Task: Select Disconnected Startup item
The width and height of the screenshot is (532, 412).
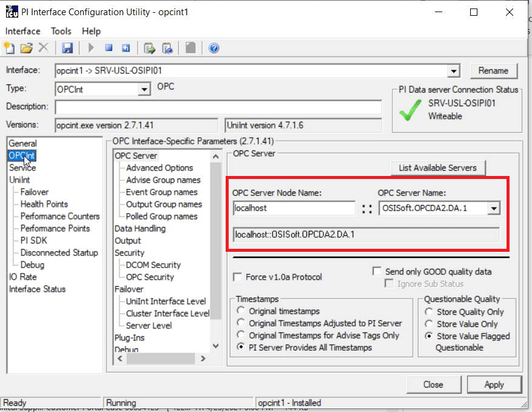Action: point(59,253)
